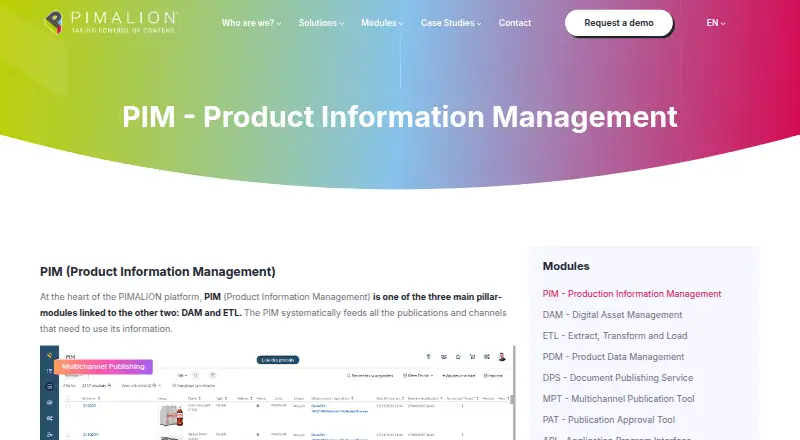
Task: Open the Who are we? menu
Action: coord(251,23)
